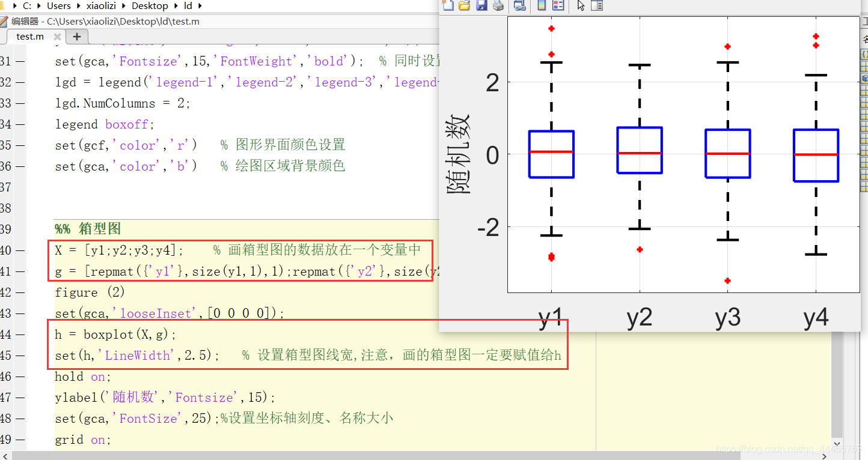This screenshot has width=868, height=460.
Task: Open file via folder icon in figure toolbar
Action: pos(464,5)
